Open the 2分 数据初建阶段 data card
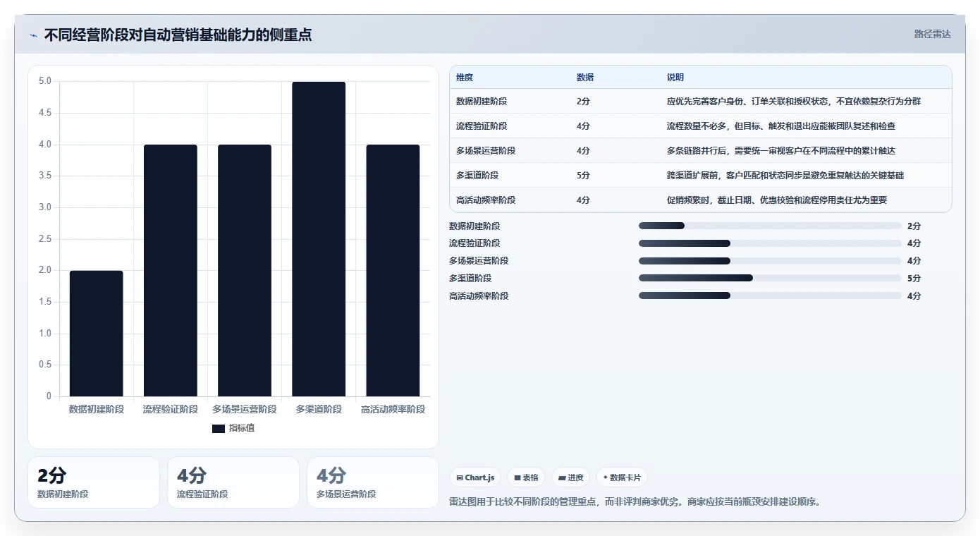This screenshot has height=536, width=980. (94, 482)
